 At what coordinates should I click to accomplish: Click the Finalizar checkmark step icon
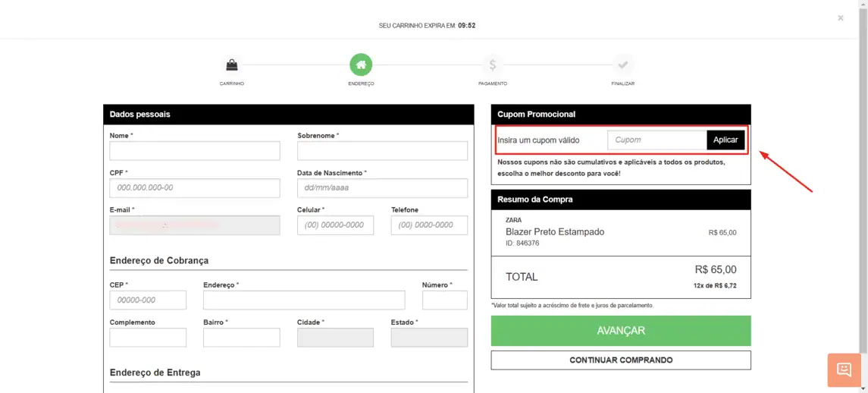(623, 65)
